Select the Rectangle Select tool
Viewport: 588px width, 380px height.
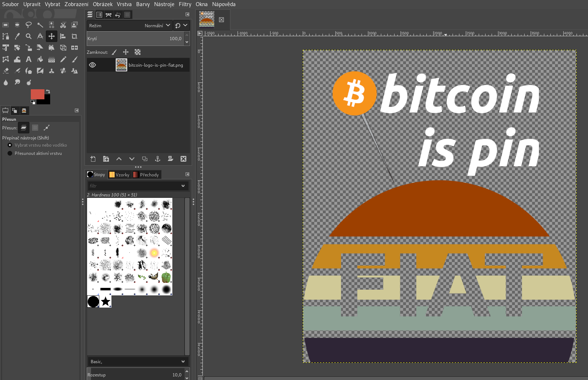pyautogui.click(x=6, y=25)
